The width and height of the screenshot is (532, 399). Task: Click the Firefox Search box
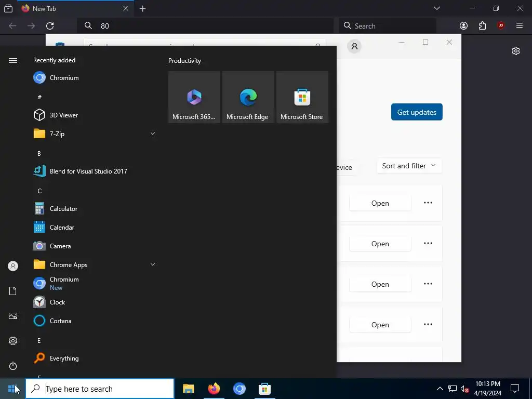coord(388,26)
